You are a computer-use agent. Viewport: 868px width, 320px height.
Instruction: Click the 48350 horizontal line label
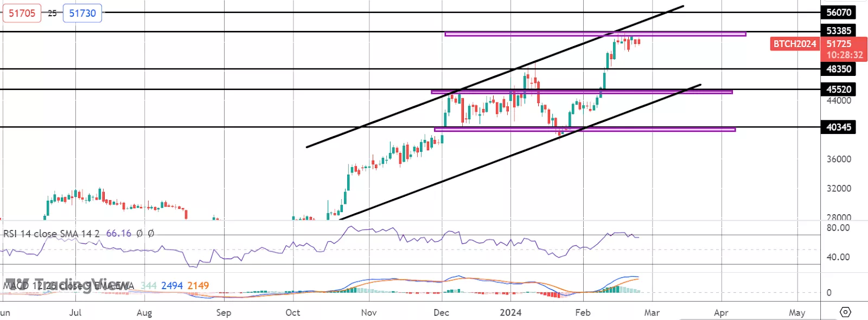click(x=838, y=69)
